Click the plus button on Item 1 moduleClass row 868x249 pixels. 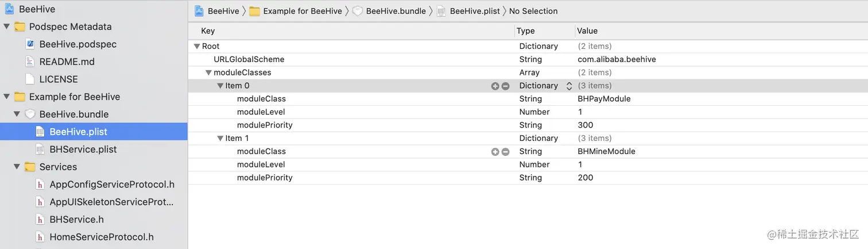coord(495,152)
